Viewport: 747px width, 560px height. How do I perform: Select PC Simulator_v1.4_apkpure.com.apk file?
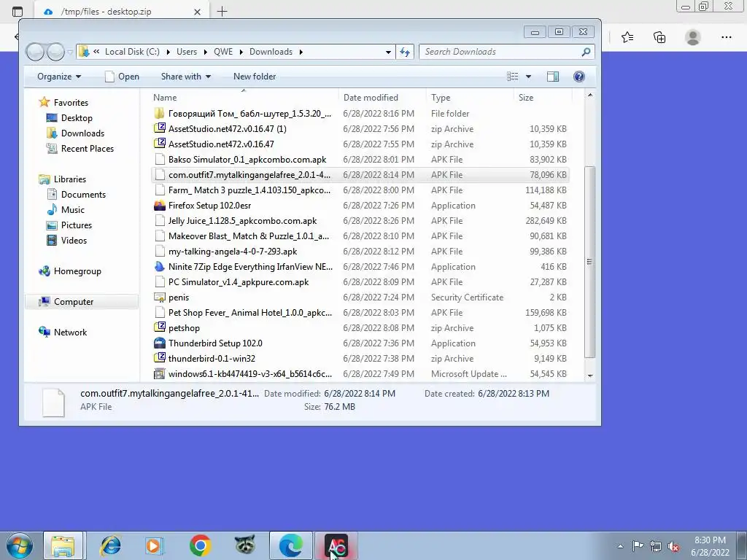[360, 282]
